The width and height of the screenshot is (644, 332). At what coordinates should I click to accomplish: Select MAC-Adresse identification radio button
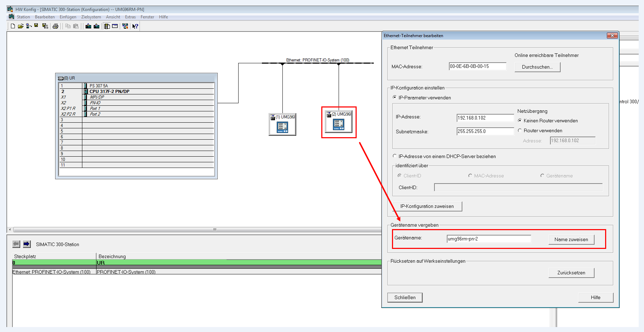(x=470, y=175)
